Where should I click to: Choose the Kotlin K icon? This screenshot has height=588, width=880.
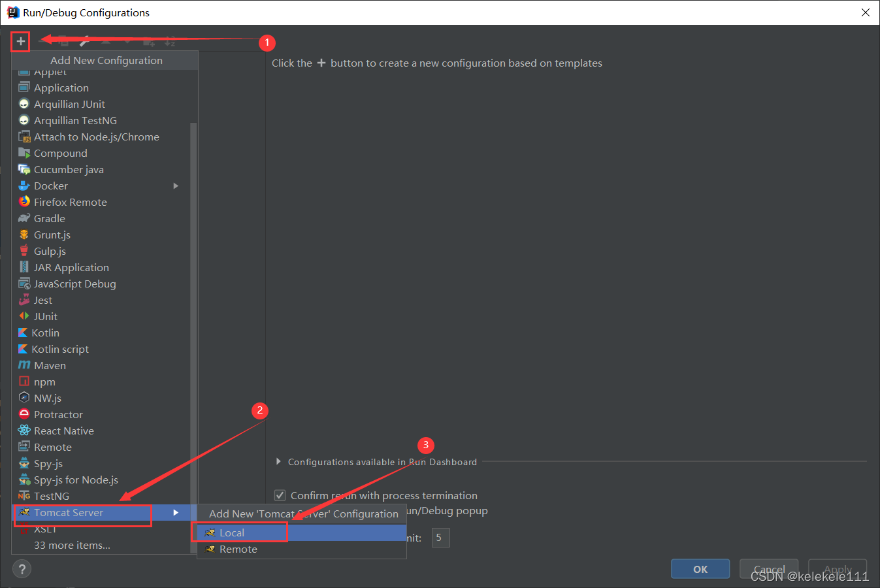pos(23,333)
